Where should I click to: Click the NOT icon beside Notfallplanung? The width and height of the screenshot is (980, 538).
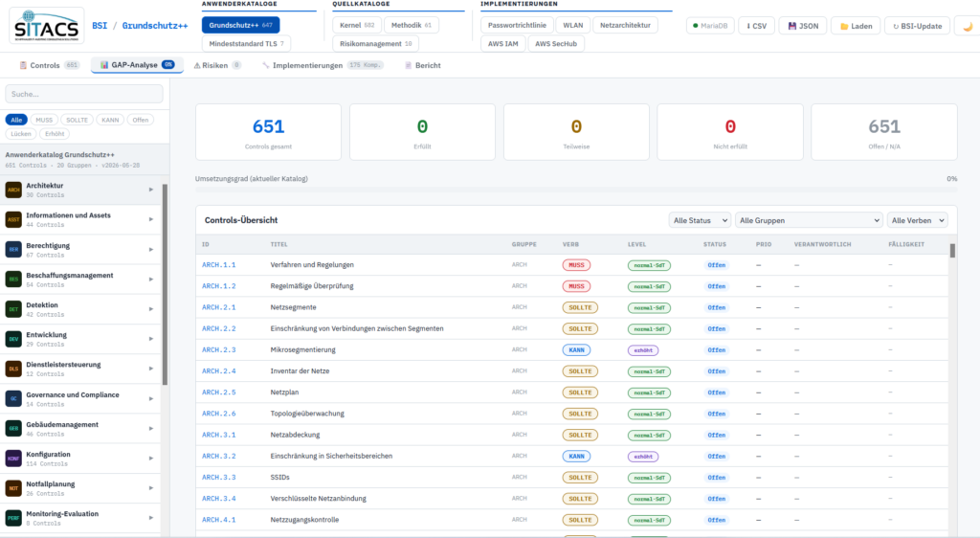tap(13, 488)
